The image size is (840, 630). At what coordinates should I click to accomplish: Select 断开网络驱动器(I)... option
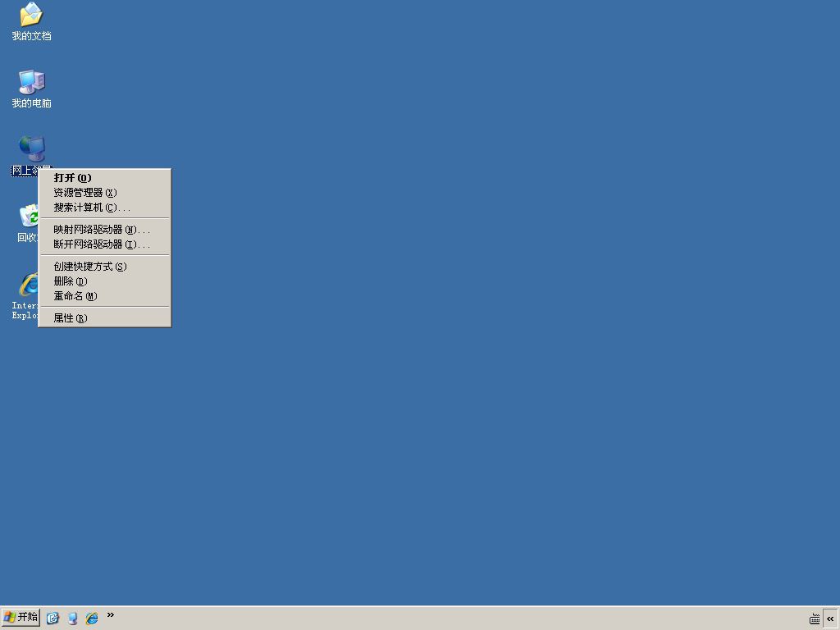pyautogui.click(x=105, y=244)
